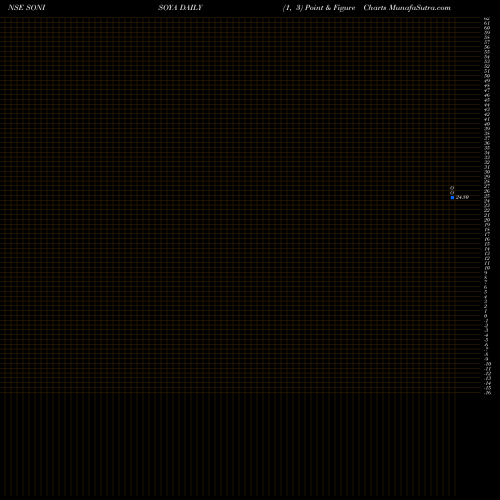Click the blue current-price square marker
The image size is (500, 500).
point(452,198)
